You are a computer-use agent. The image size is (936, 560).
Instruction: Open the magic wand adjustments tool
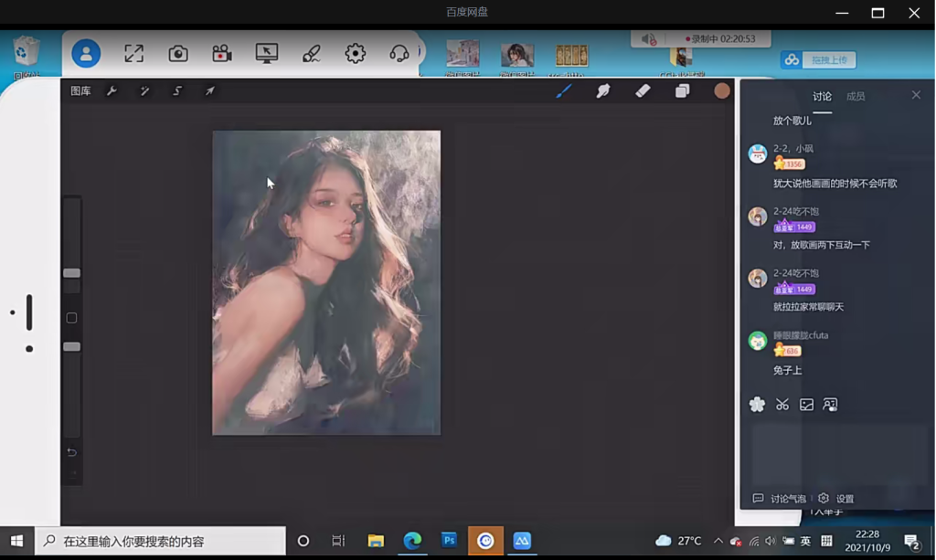pyautogui.click(x=144, y=91)
